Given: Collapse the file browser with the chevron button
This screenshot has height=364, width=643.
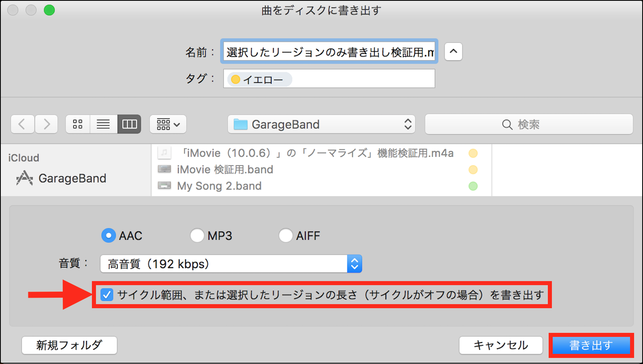Looking at the screenshot, I should 454,52.
